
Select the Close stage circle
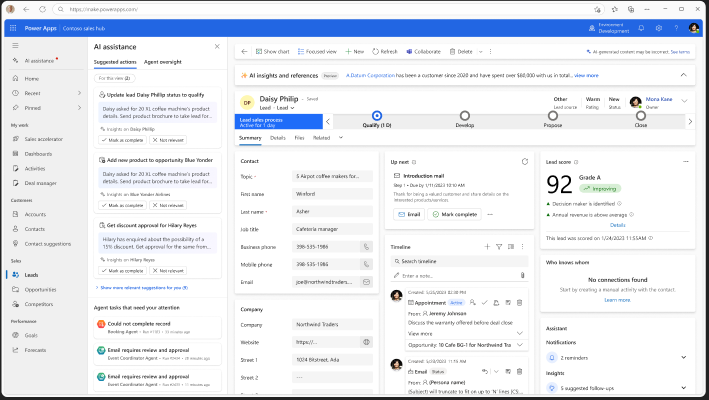pyautogui.click(x=641, y=116)
